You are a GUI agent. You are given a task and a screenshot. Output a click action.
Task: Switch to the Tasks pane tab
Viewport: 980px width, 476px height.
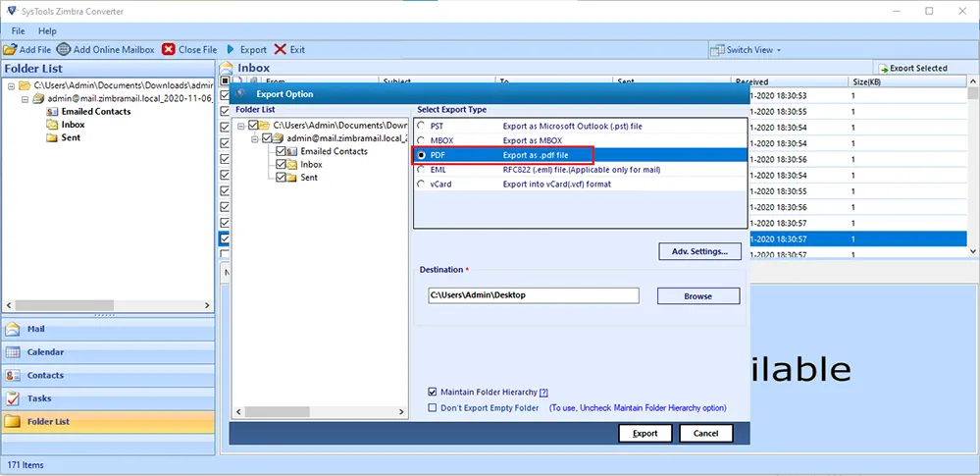pyautogui.click(x=108, y=398)
